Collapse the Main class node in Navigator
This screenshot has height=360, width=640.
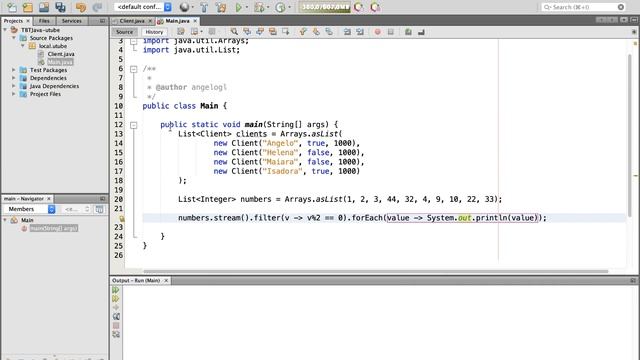click(5, 220)
